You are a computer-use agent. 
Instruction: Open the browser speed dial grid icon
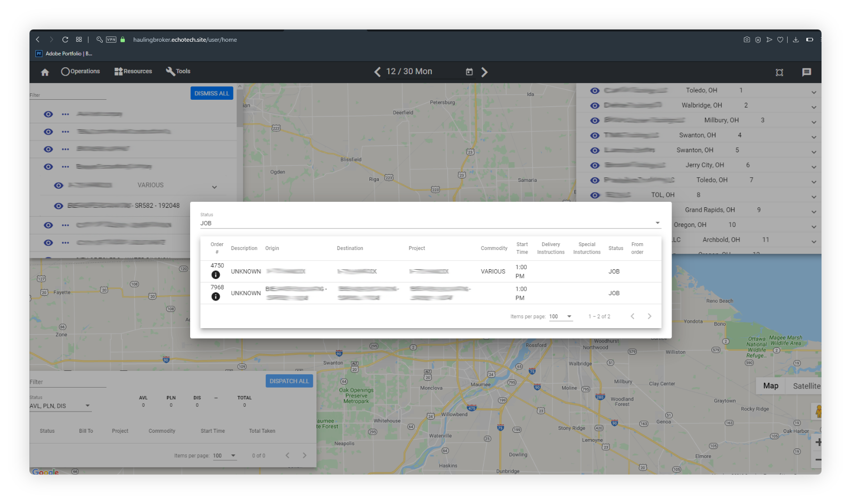(79, 39)
